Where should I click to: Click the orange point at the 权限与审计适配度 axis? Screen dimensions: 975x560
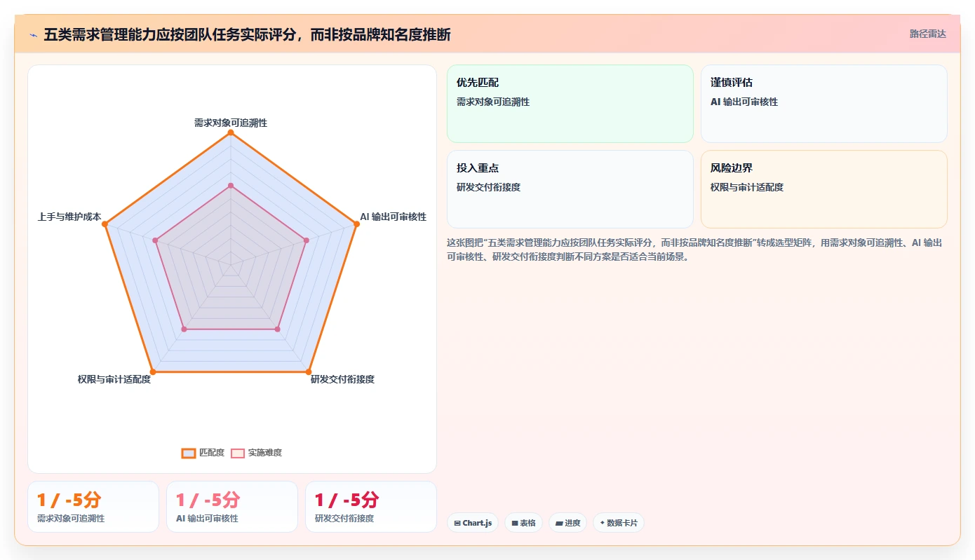152,371
